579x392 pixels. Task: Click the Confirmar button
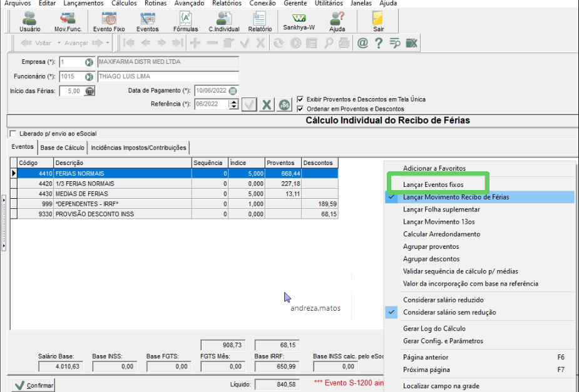[33, 385]
